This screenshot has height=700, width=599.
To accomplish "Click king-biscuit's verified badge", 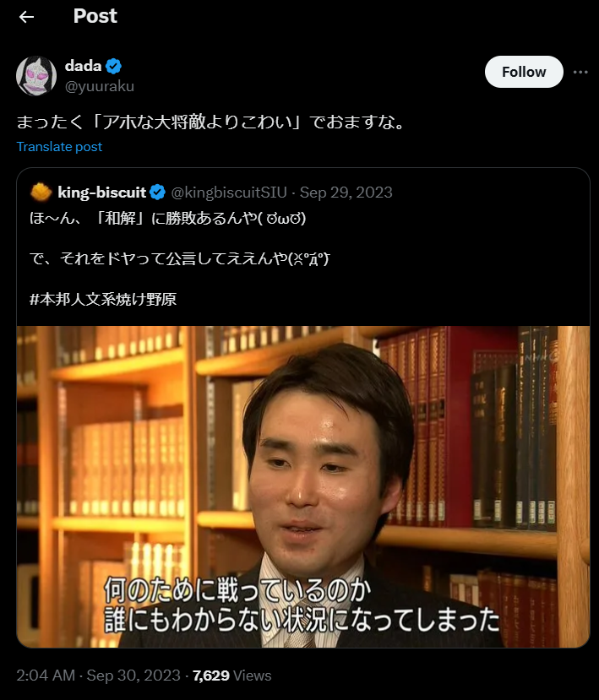I will (157, 193).
